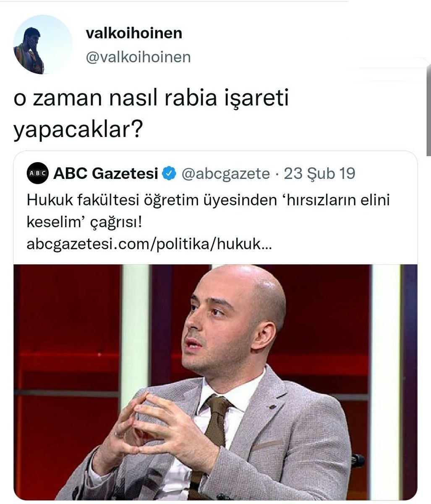Select the tweet text 'o zaman nasıl rabia işareti'
Image resolution: width=431 pixels, height=504 pixels.
151,102
